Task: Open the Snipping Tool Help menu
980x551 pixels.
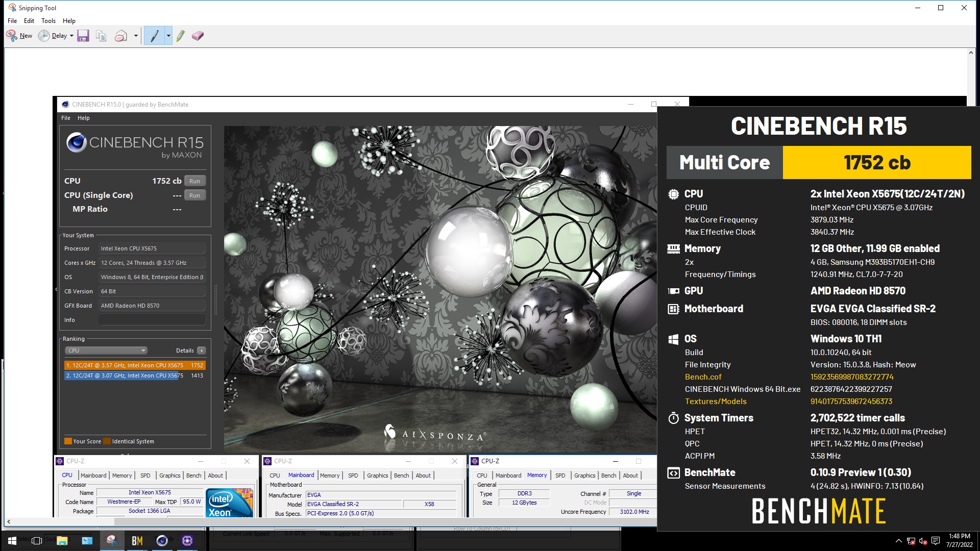Action: 69,21
